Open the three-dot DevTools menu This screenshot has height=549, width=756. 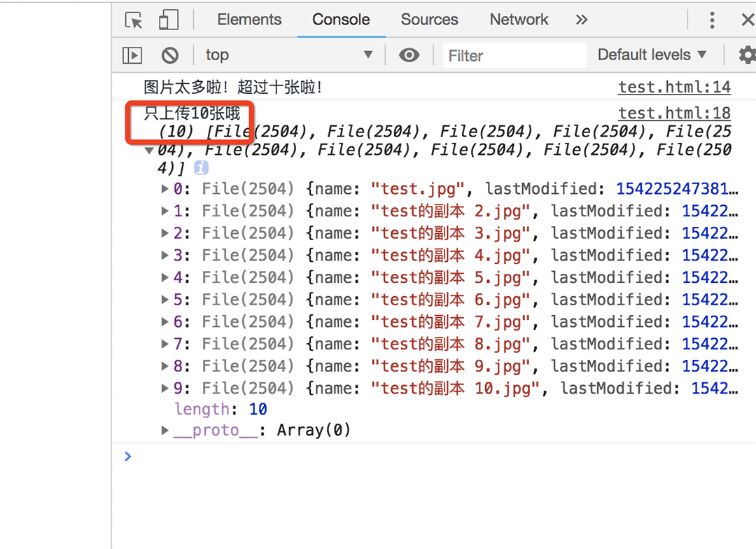coord(712,20)
